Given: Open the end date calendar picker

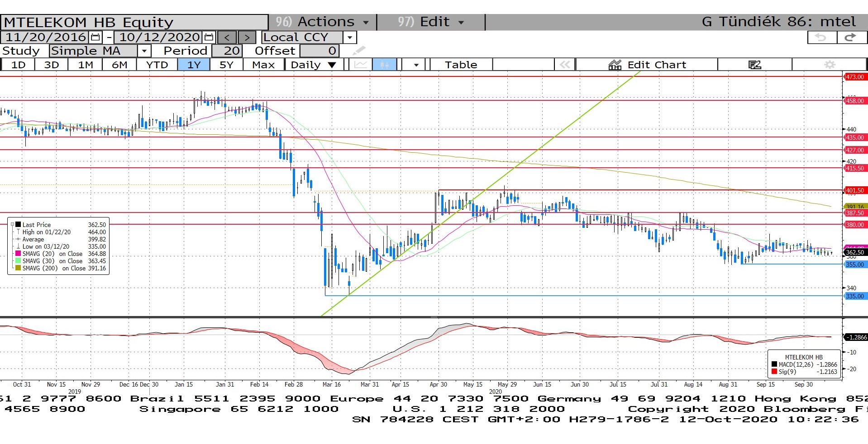Looking at the screenshot, I should click(209, 37).
